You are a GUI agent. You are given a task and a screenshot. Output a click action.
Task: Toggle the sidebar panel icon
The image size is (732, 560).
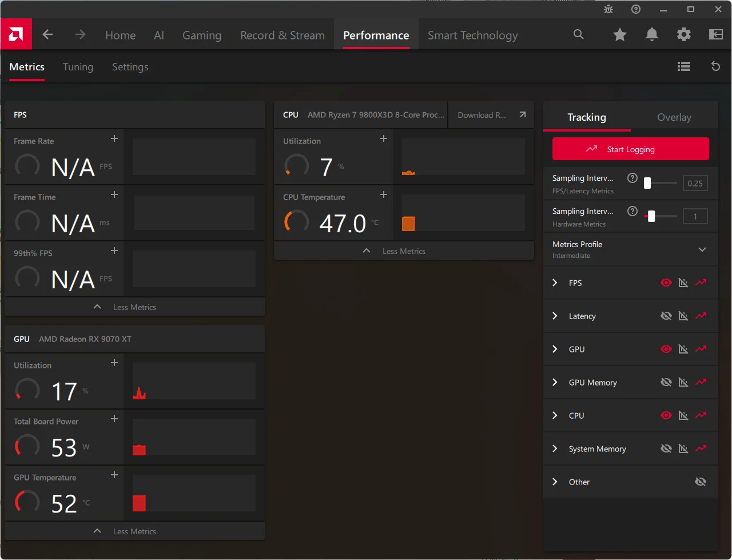point(715,35)
